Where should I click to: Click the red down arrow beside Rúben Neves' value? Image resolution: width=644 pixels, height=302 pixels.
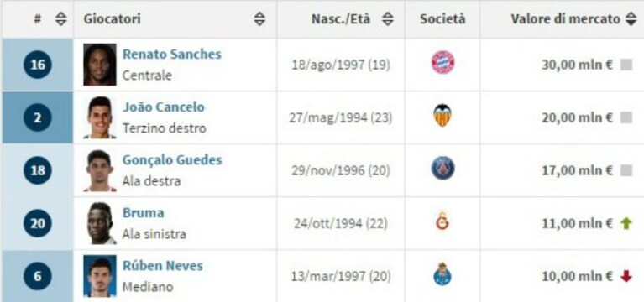click(x=626, y=277)
